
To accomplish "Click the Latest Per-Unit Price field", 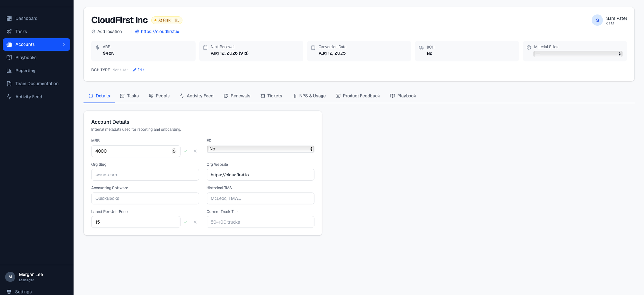I will 136,222.
